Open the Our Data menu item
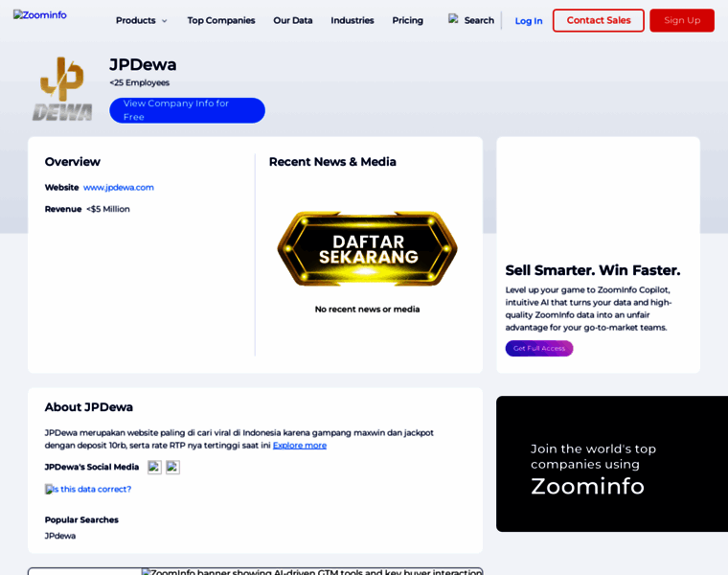Viewport: 728px width, 575px height. (292, 20)
